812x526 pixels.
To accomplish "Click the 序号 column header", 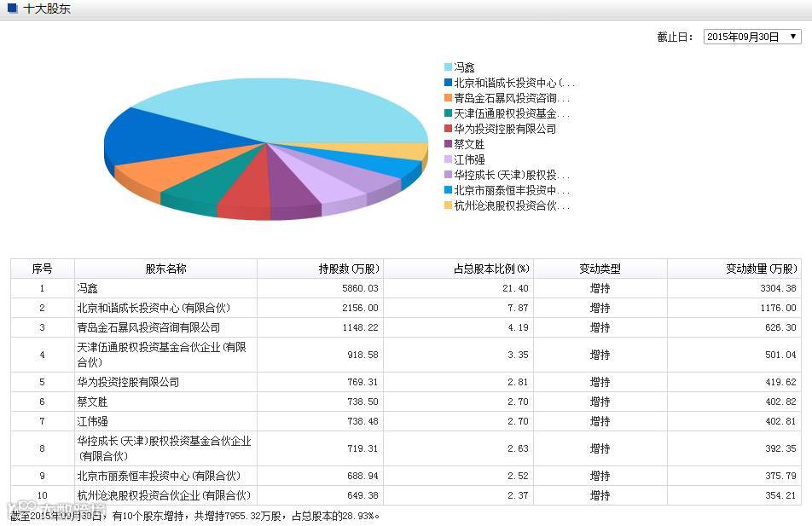I will (43, 269).
